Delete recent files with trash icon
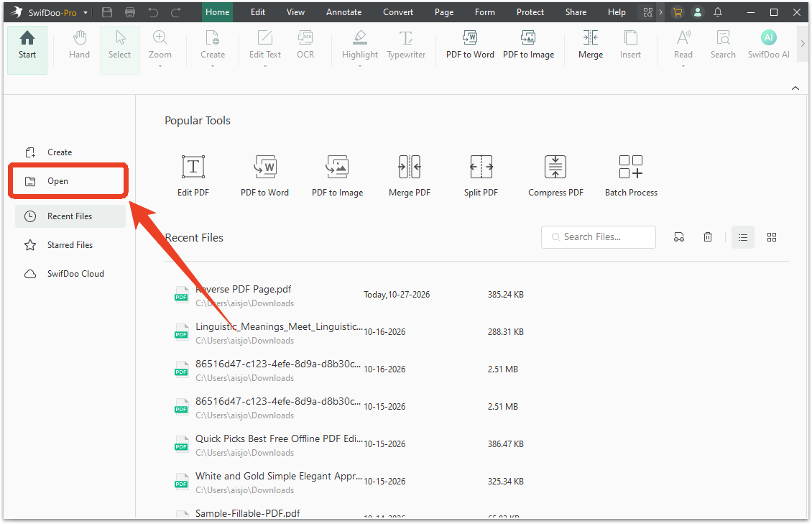The image size is (812, 524). (708, 237)
